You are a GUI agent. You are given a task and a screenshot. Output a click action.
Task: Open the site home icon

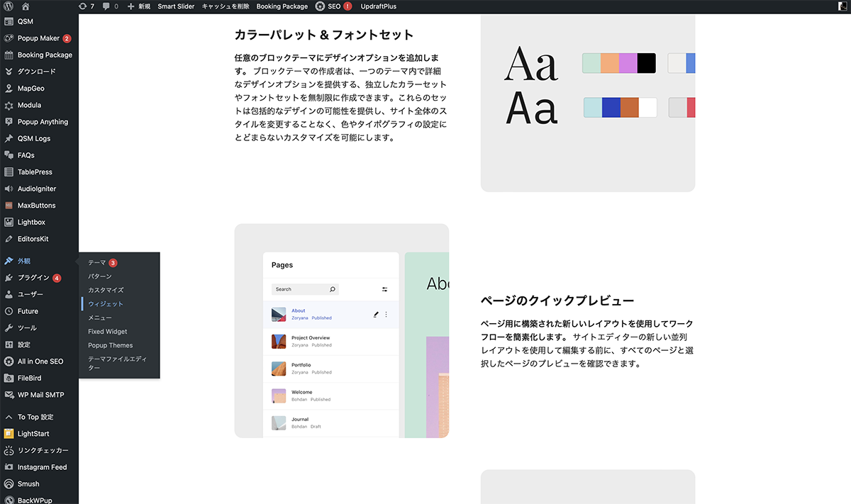click(26, 6)
